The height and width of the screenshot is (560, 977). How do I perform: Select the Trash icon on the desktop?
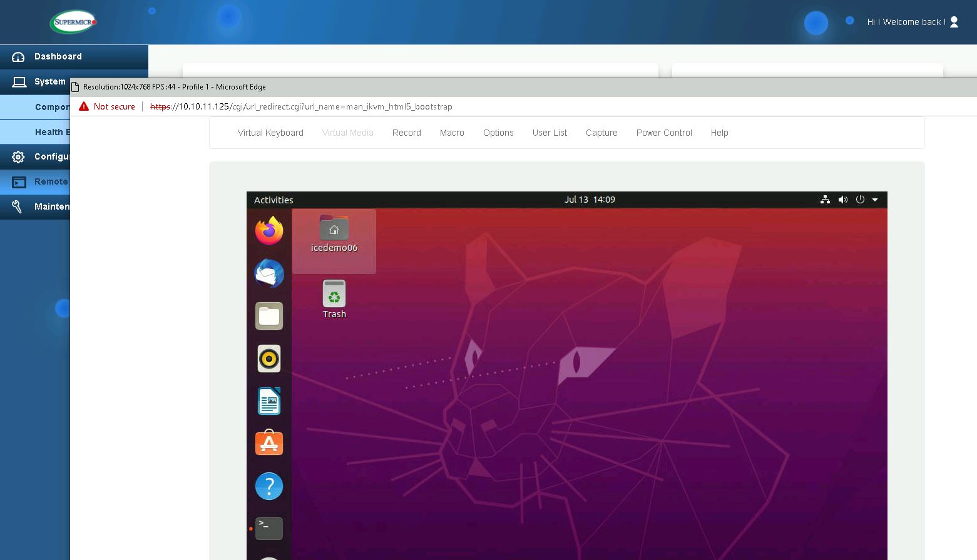334,299
